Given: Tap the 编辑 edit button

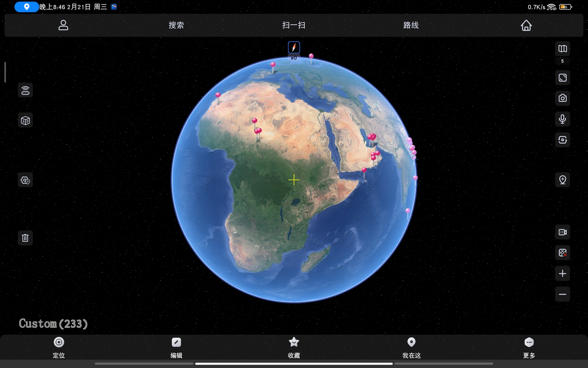Looking at the screenshot, I should point(176,348).
